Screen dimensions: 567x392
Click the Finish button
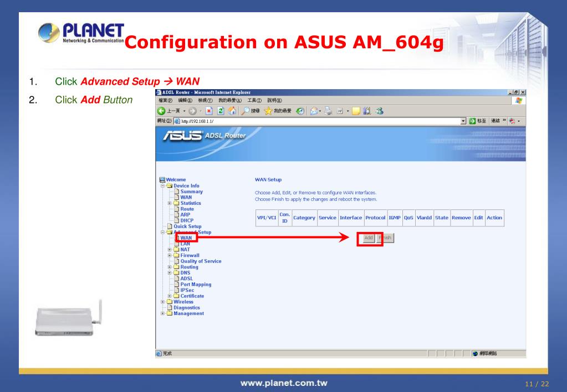point(385,238)
